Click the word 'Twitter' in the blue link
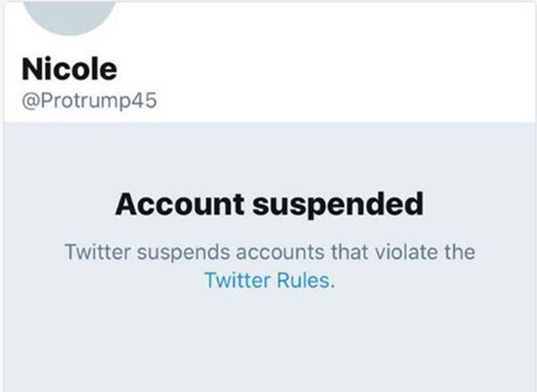This screenshot has height=392, width=537. pyautogui.click(x=234, y=279)
